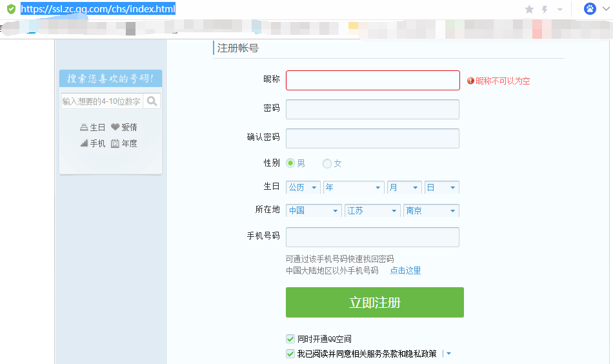Open the 月 month dropdown

[x=404, y=187]
